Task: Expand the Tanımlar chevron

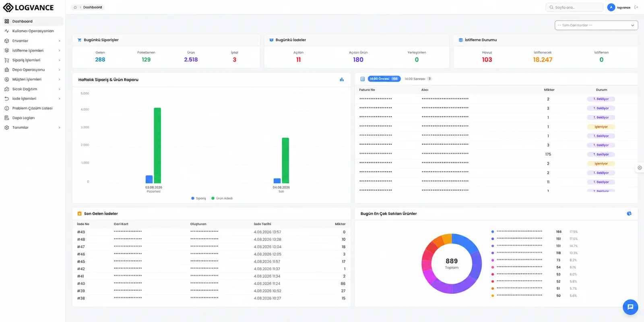Action: click(x=60, y=128)
